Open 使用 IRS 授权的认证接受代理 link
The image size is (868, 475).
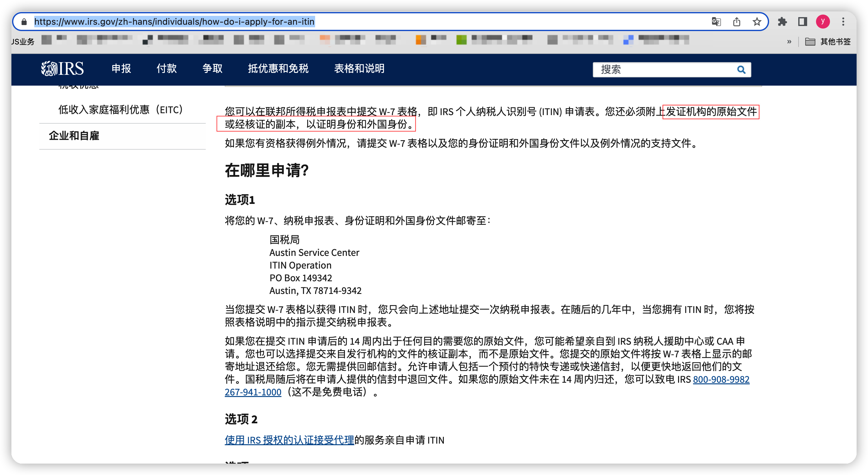point(289,440)
